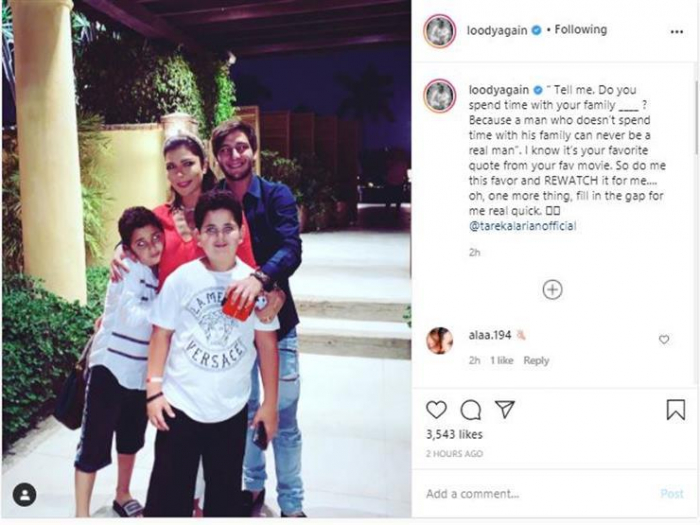700x525 pixels.
Task: Show tagged people icon on photo
Action: (25, 495)
